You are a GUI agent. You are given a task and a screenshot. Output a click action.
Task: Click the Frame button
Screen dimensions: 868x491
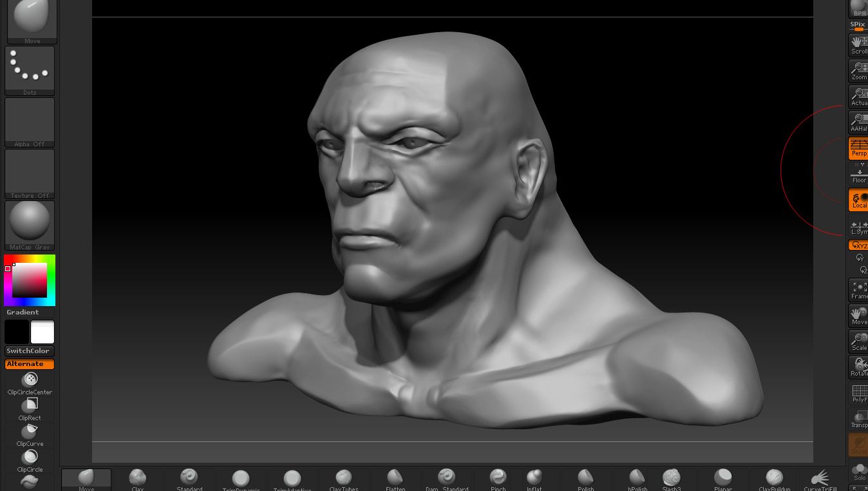pos(858,290)
